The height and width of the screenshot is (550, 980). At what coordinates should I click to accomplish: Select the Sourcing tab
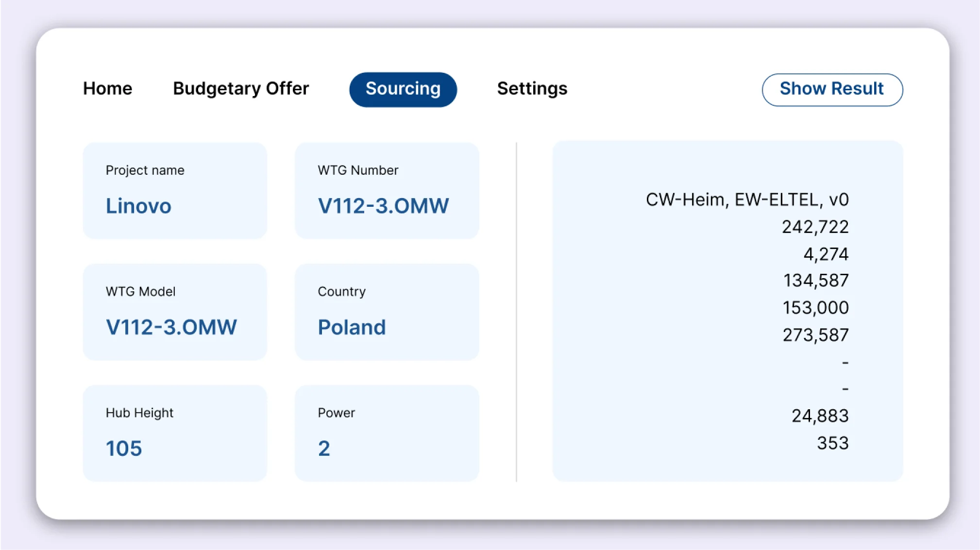[403, 89]
